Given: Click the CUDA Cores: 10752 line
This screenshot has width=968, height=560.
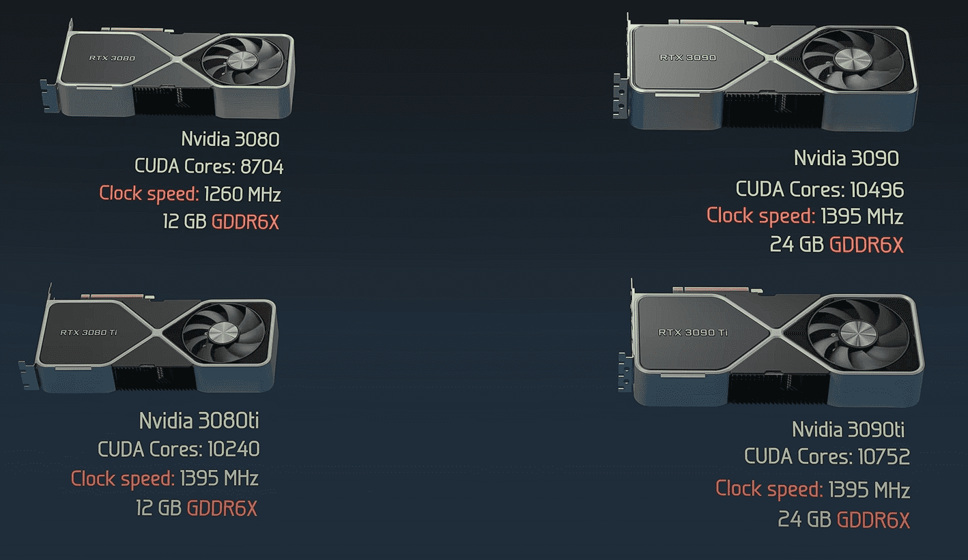Looking at the screenshot, I should coord(827,456).
